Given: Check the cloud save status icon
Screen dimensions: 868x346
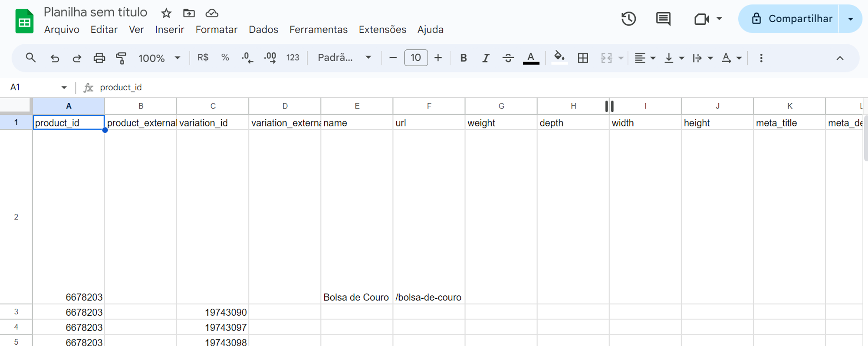Looking at the screenshot, I should coord(212,13).
